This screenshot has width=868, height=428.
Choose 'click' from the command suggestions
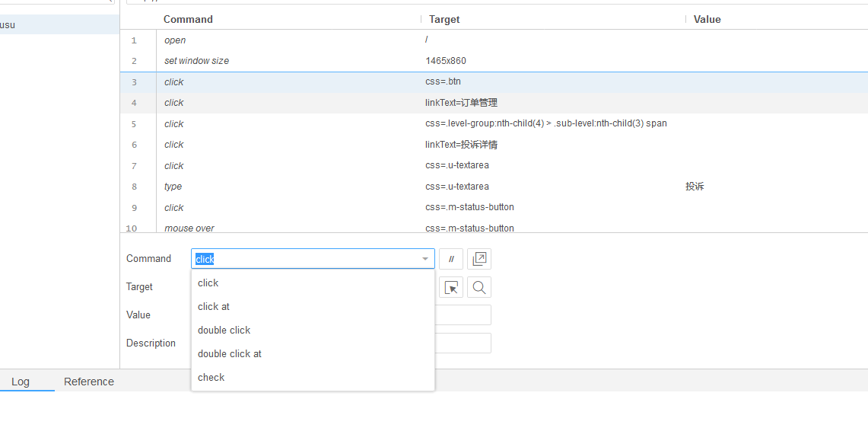[313, 283]
